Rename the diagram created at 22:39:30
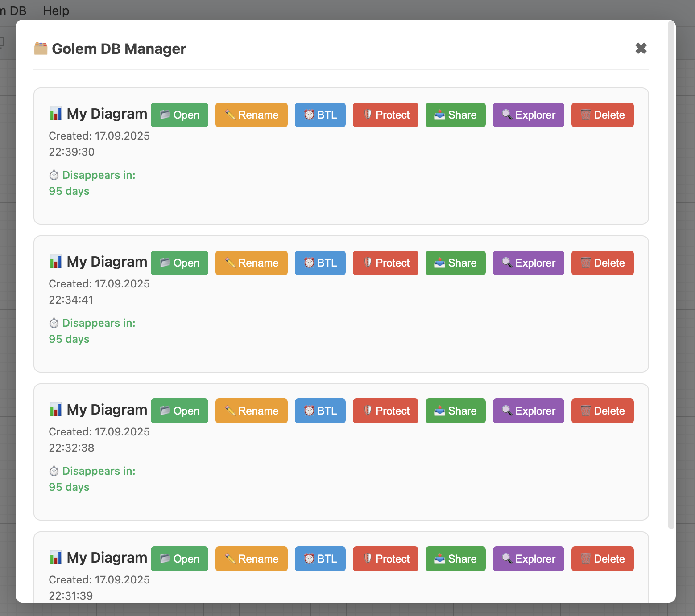This screenshot has width=695, height=616. [x=251, y=115]
